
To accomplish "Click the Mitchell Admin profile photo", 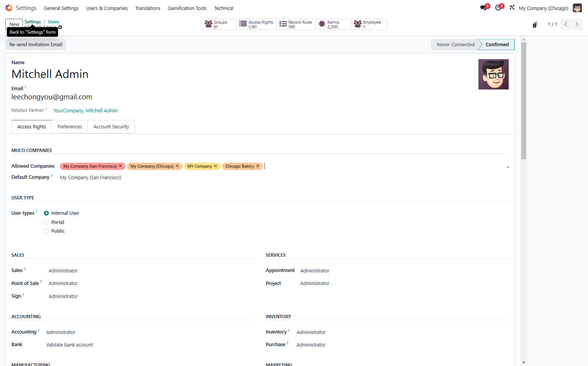I will point(493,74).
